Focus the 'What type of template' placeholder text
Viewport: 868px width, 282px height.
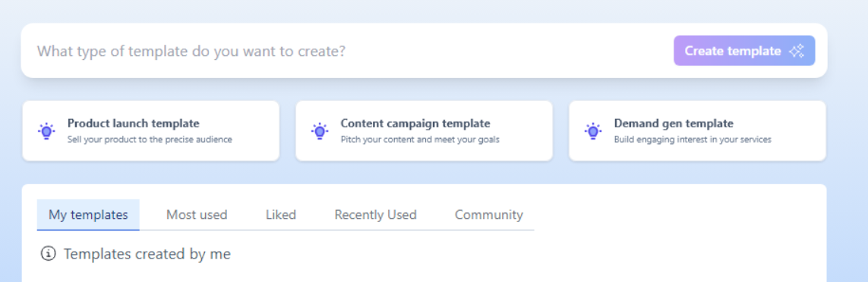(x=191, y=52)
